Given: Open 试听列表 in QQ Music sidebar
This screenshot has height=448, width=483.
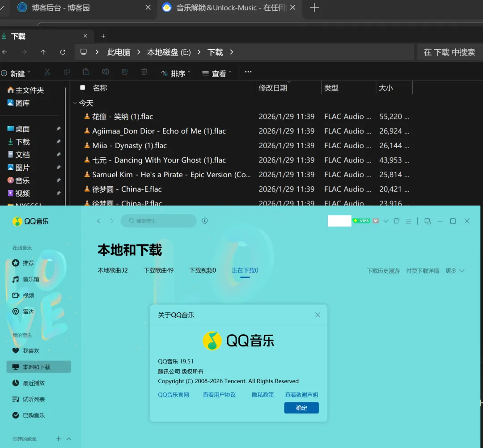Looking at the screenshot, I should [29, 399].
